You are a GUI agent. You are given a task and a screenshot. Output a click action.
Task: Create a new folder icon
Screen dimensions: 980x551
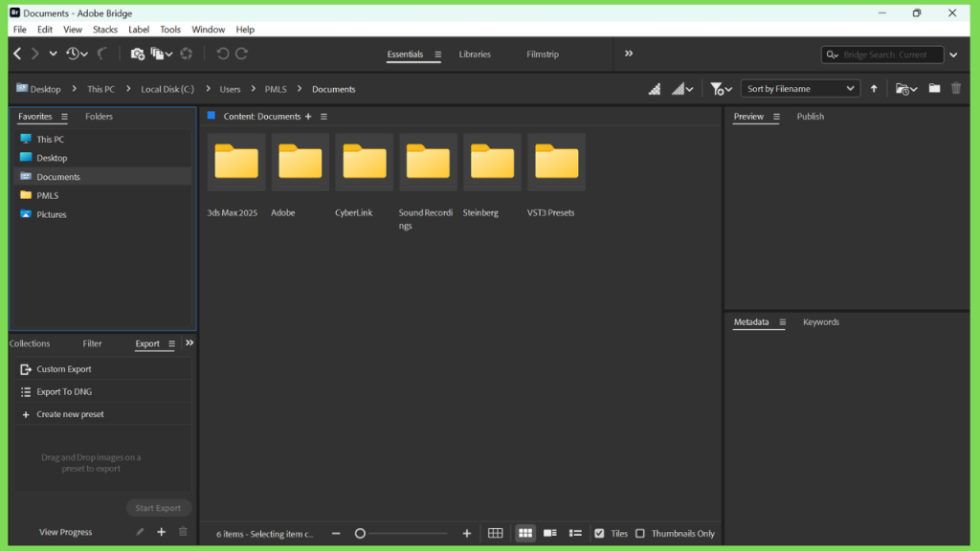click(x=934, y=89)
